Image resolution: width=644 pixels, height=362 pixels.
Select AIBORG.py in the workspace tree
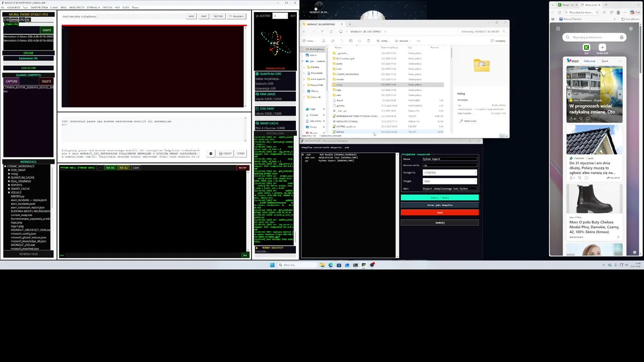pos(18,196)
